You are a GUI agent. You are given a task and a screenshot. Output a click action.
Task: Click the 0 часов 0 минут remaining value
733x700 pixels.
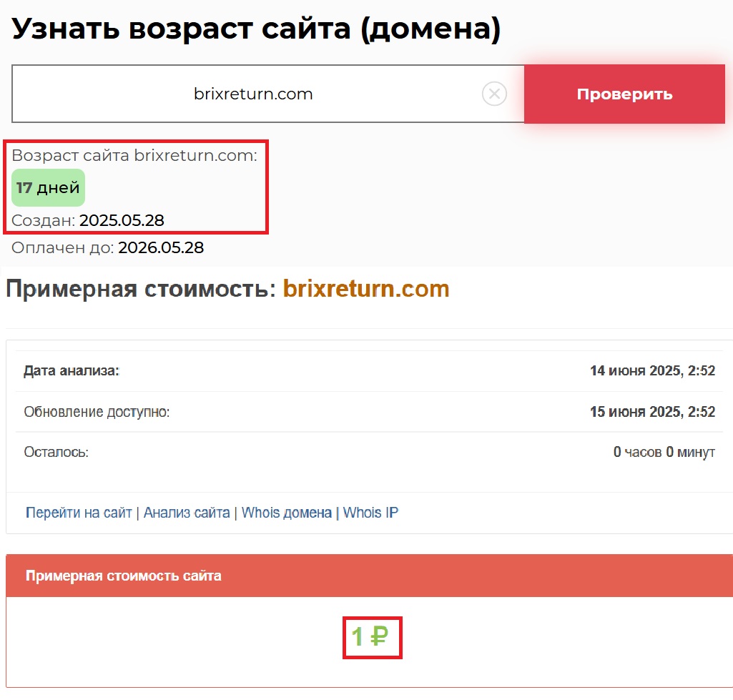pos(664,453)
